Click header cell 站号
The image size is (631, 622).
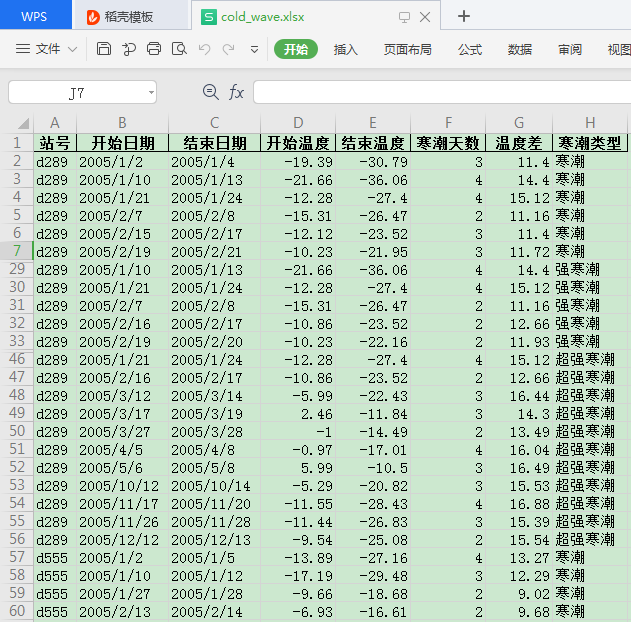[x=55, y=143]
